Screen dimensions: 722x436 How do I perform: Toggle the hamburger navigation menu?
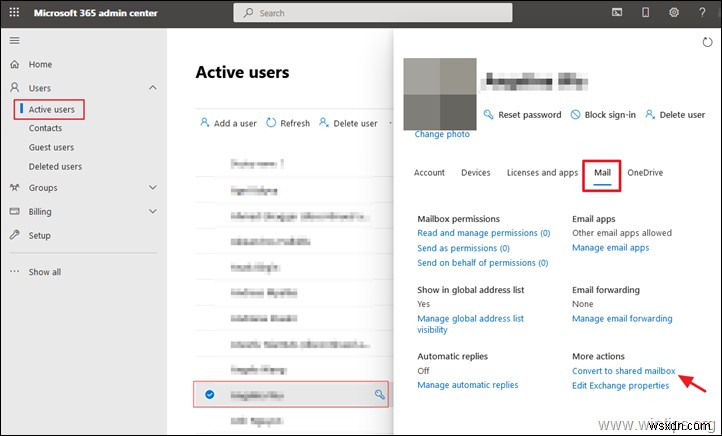click(x=14, y=40)
